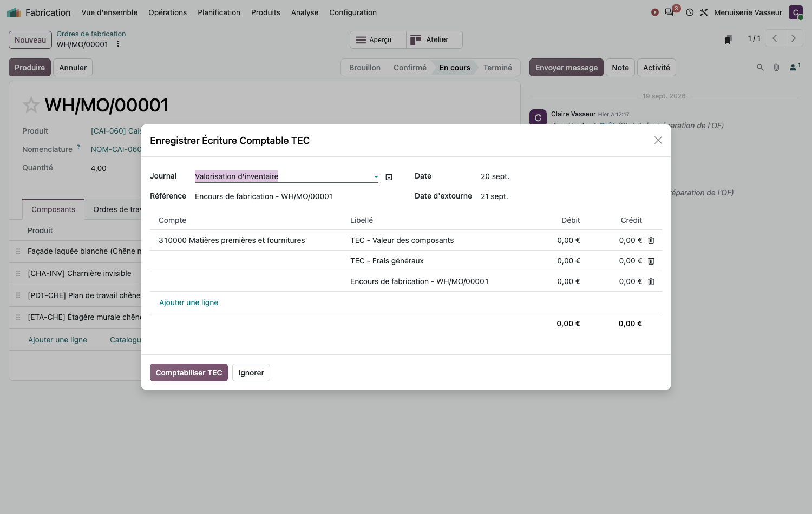The height and width of the screenshot is (514, 812).
Task: Click the Ignorer button
Action: (x=251, y=373)
